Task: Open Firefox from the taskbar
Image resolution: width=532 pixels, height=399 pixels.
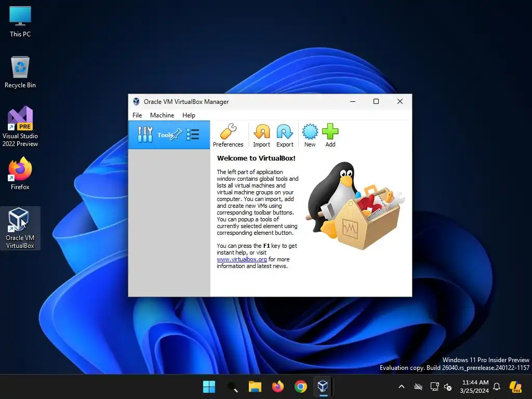Action: coord(278,387)
